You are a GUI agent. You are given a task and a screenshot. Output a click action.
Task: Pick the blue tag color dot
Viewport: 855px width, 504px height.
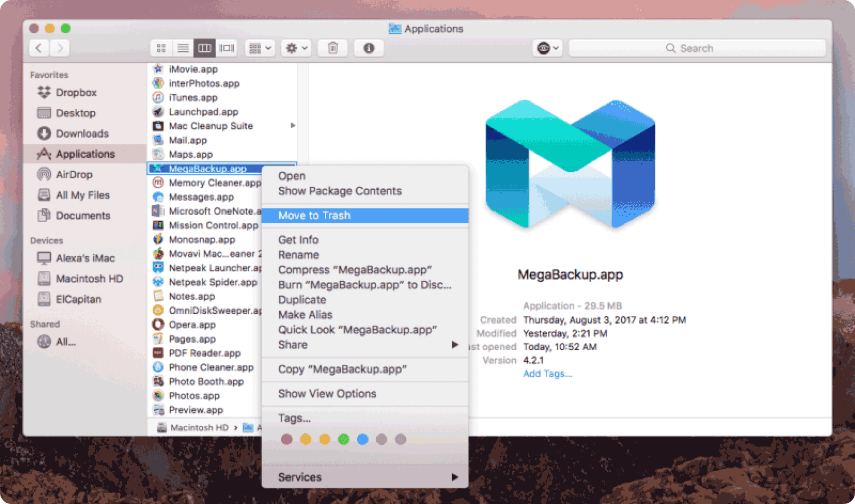pyautogui.click(x=363, y=439)
